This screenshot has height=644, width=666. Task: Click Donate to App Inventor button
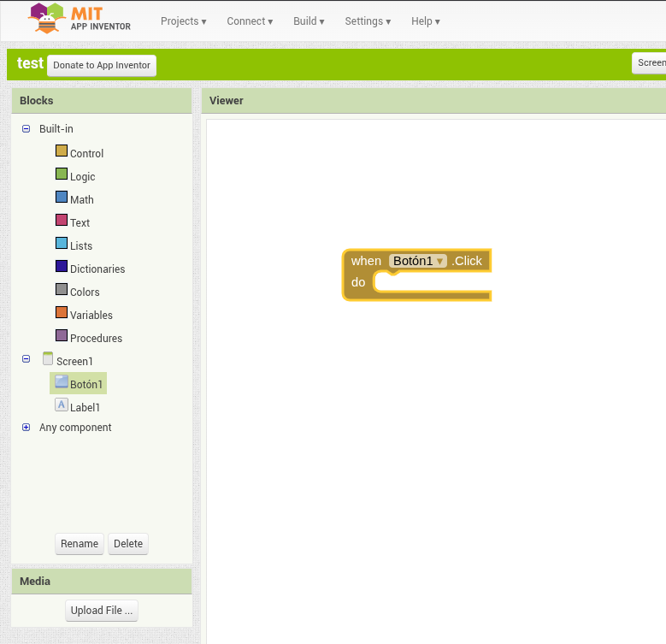102,65
